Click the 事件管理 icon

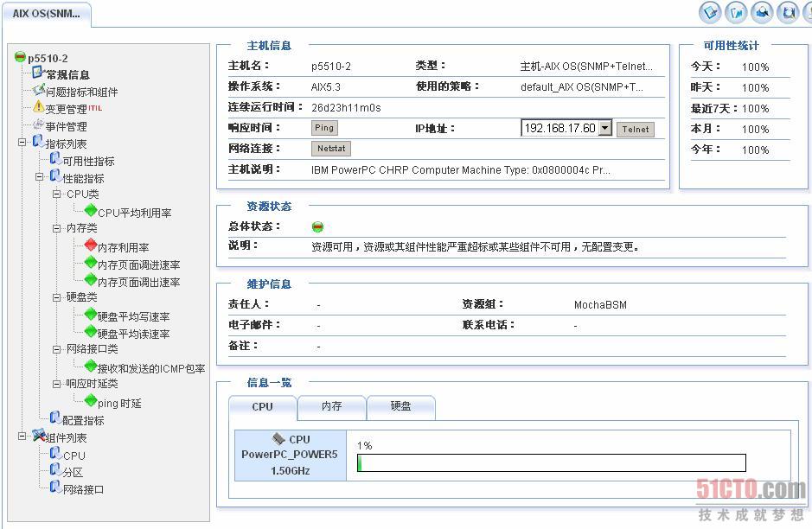click(x=38, y=124)
